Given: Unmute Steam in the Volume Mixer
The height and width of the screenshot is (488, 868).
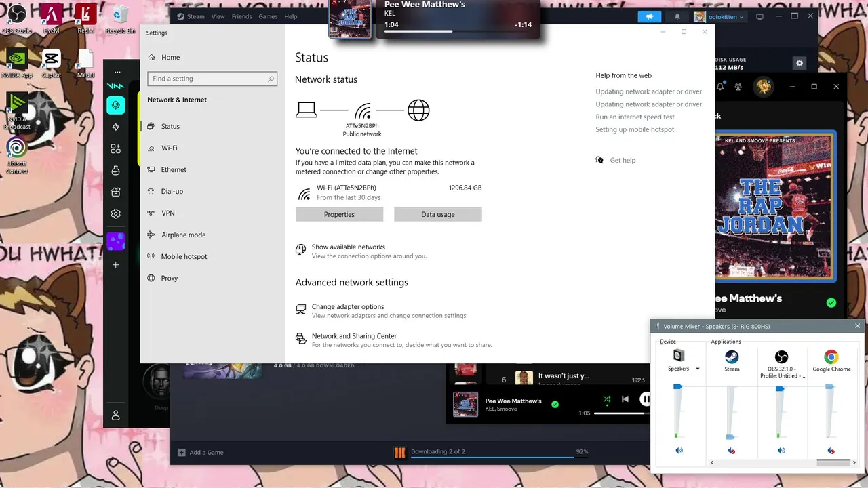Looking at the screenshot, I should pos(731,450).
